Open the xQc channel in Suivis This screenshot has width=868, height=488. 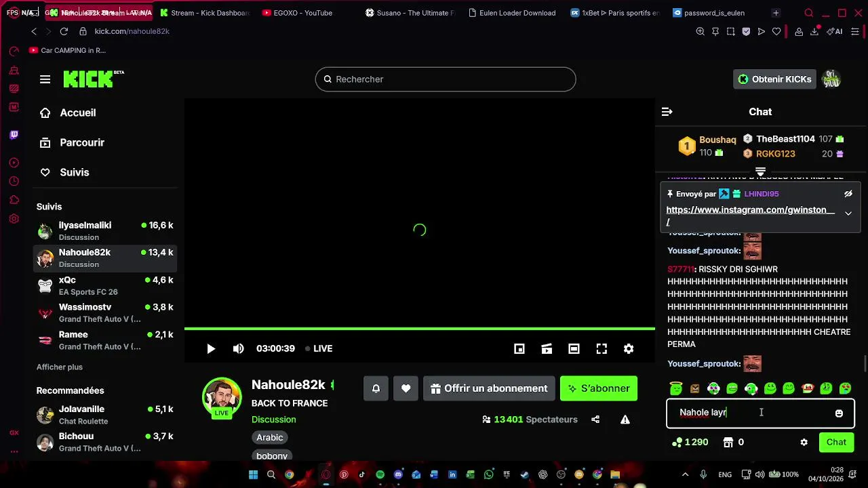coord(105,285)
